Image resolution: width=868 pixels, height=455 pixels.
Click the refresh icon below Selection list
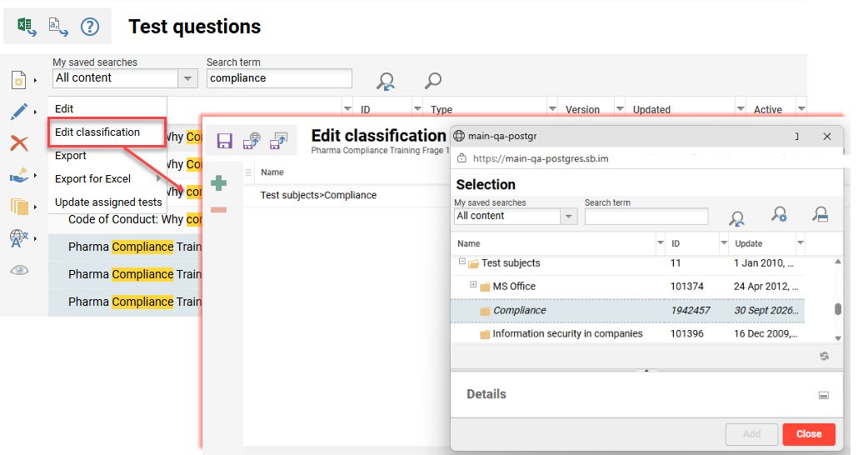click(x=825, y=356)
